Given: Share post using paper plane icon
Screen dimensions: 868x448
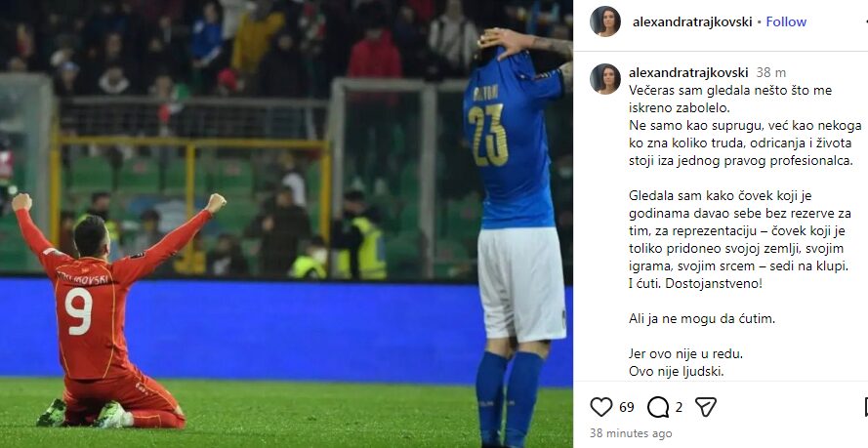Looking at the screenshot, I should (x=706, y=407).
